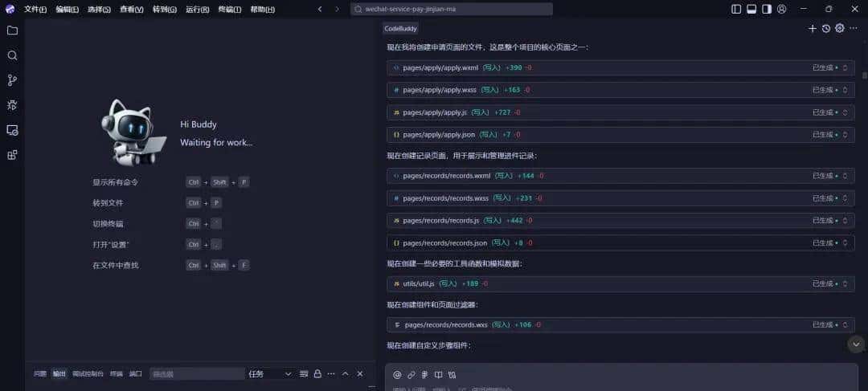868x391 pixels.
Task: Open the 任务 output channel dropdown
Action: click(x=269, y=374)
